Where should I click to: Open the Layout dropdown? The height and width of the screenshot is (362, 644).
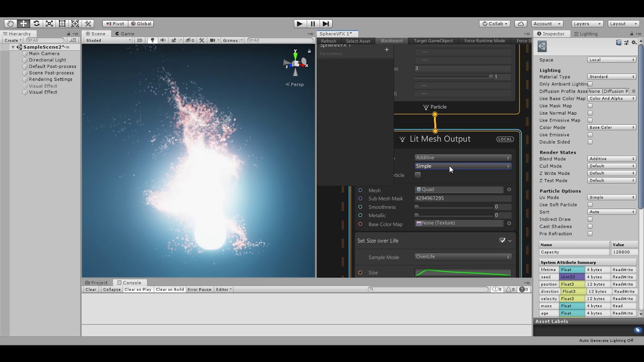[x=623, y=24]
